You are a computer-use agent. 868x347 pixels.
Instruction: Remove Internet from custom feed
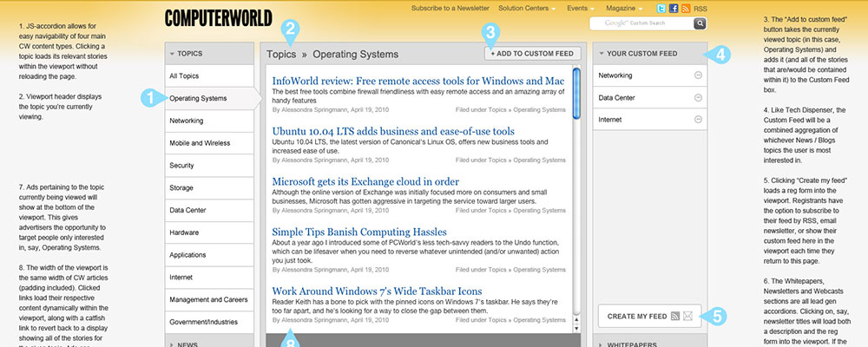click(698, 119)
